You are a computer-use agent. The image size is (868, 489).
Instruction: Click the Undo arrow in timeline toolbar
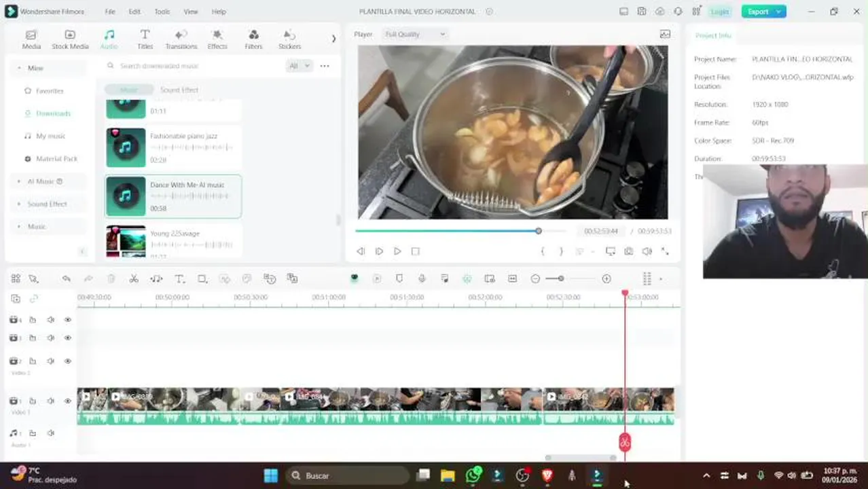coord(66,278)
